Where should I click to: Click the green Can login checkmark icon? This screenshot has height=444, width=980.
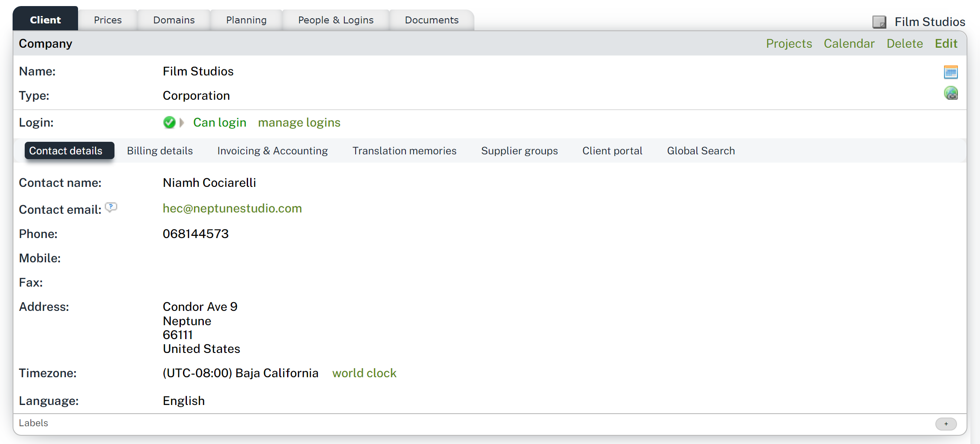click(169, 123)
